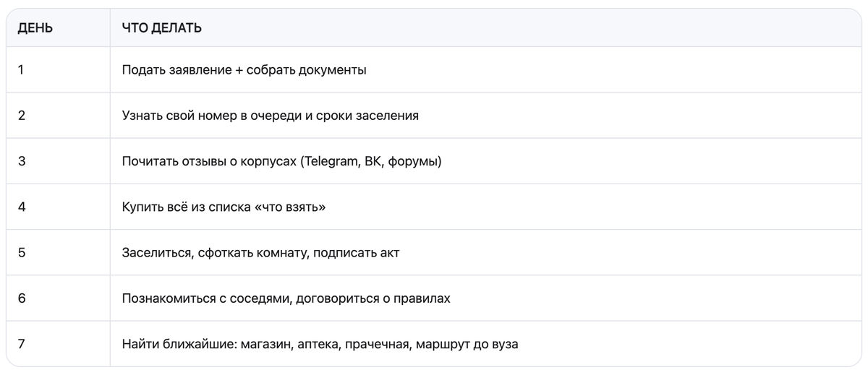Click day number 3 cell
Image resolution: width=868 pixels, height=375 pixels.
22,161
